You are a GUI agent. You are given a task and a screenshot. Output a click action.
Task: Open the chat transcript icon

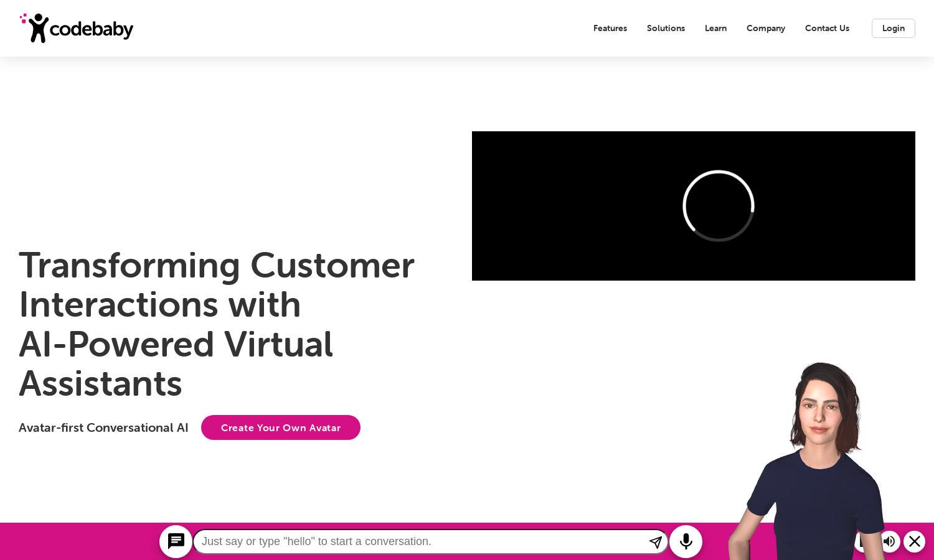pos(176,541)
